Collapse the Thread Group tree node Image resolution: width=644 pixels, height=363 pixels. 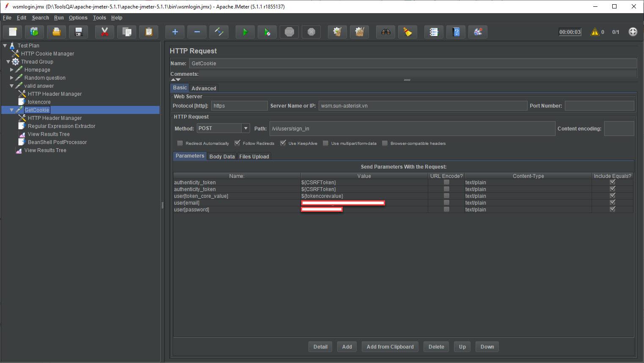(8, 62)
